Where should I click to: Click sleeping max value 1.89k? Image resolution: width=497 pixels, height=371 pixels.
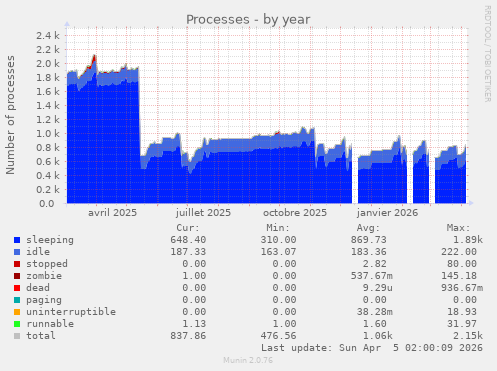coord(468,240)
